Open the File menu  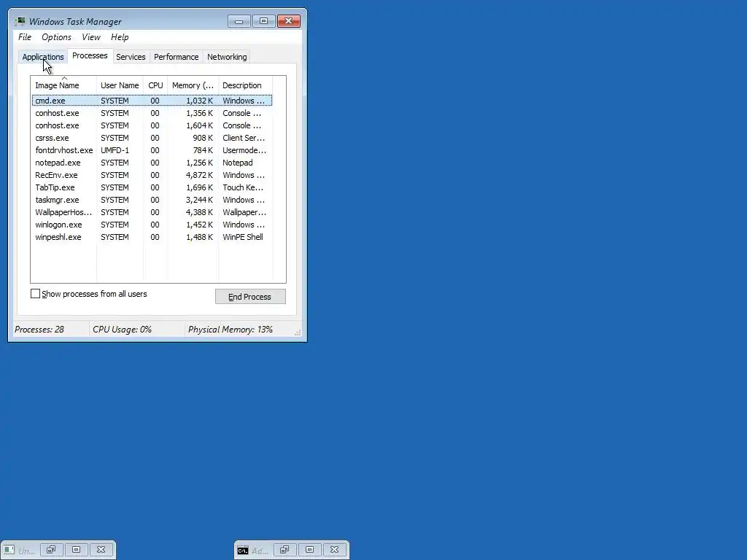click(25, 37)
